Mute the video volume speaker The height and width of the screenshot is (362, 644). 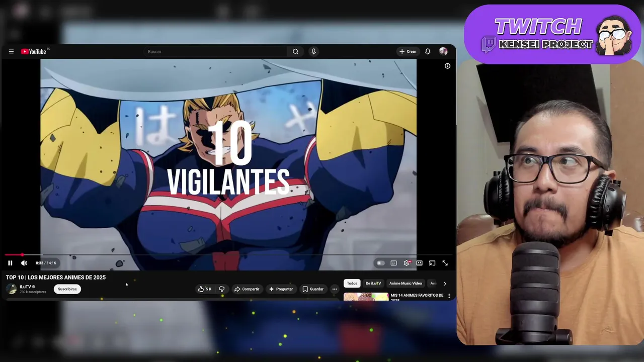coord(24,263)
